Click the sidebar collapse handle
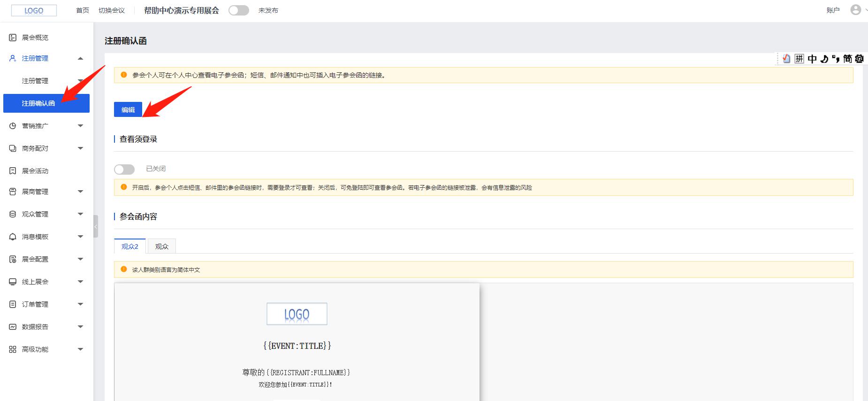Viewport: 868px width, 401px height. coord(96,226)
